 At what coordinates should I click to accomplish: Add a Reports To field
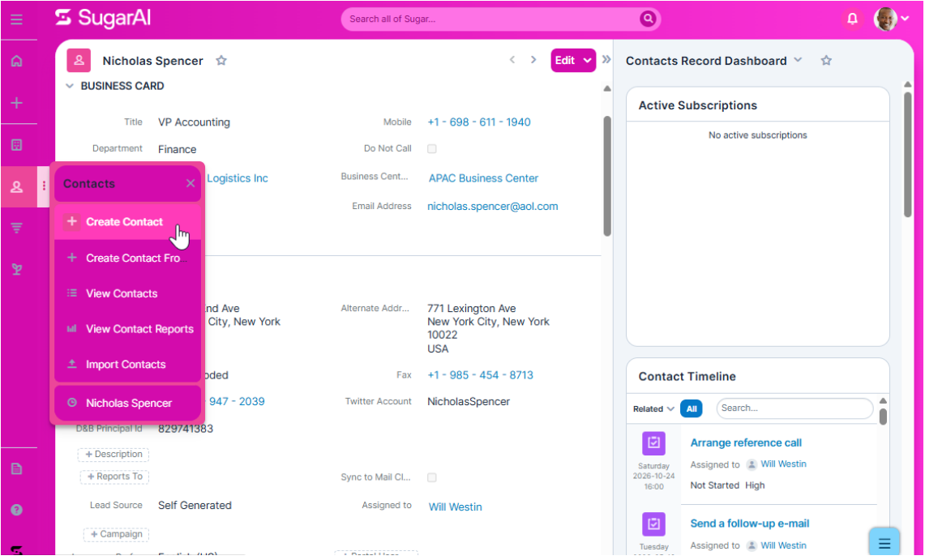(115, 477)
